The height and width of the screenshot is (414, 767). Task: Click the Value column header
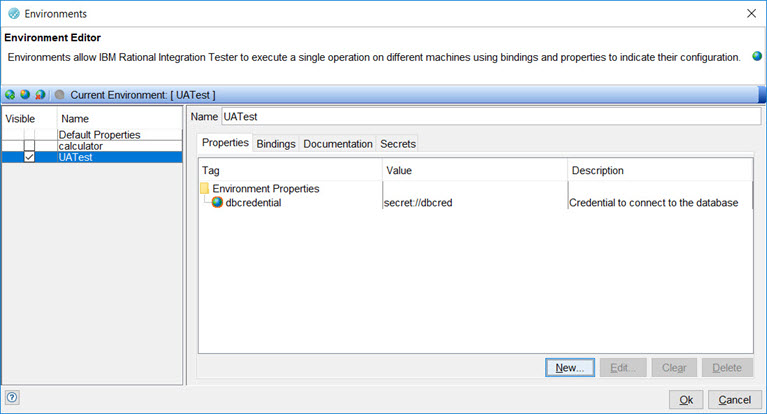coord(475,170)
